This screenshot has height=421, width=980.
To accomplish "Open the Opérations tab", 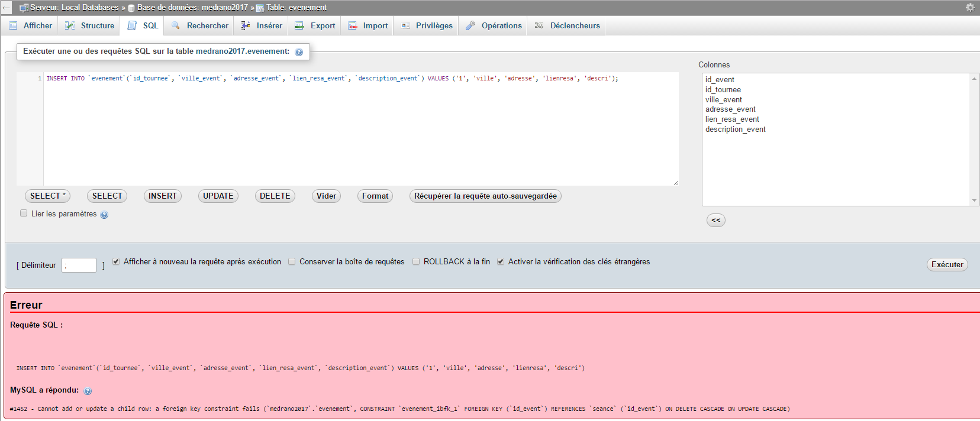I will 494,25.
